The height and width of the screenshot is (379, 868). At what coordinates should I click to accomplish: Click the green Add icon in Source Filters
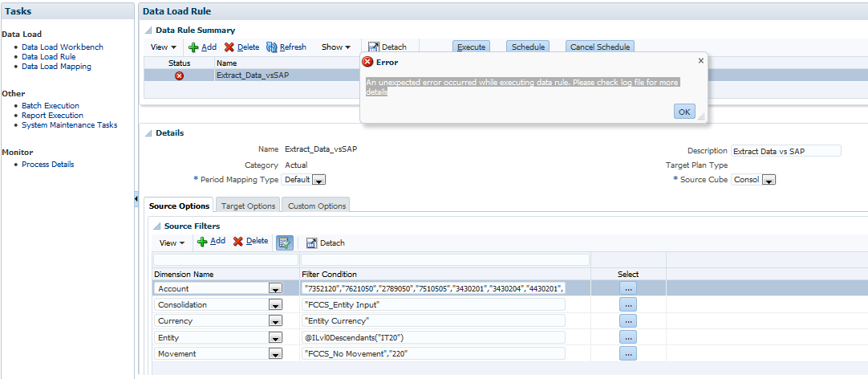[x=202, y=242]
